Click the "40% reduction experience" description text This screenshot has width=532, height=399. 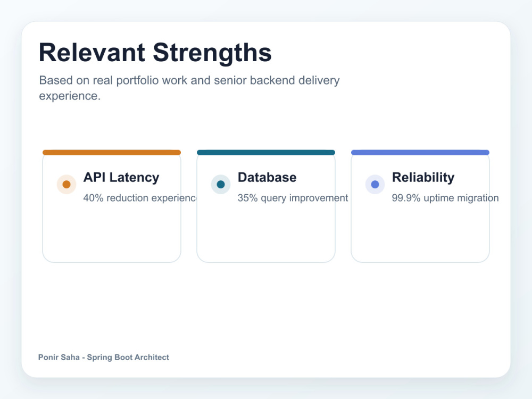(x=140, y=198)
